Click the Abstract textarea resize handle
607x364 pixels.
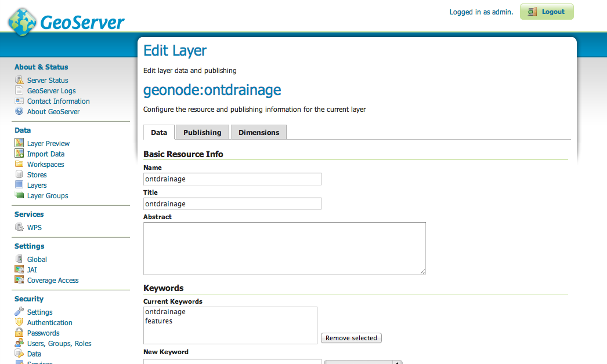tap(422, 271)
